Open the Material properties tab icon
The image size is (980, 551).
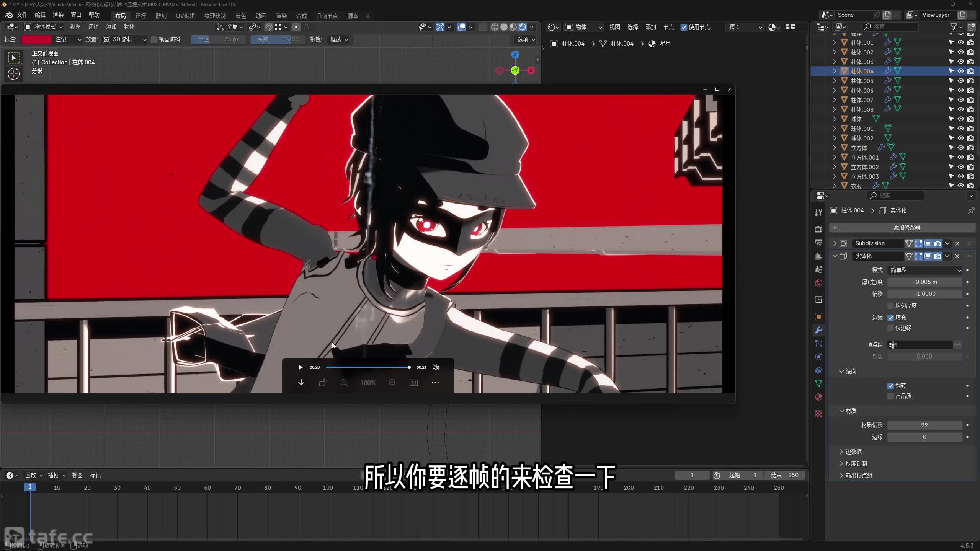coord(818,397)
